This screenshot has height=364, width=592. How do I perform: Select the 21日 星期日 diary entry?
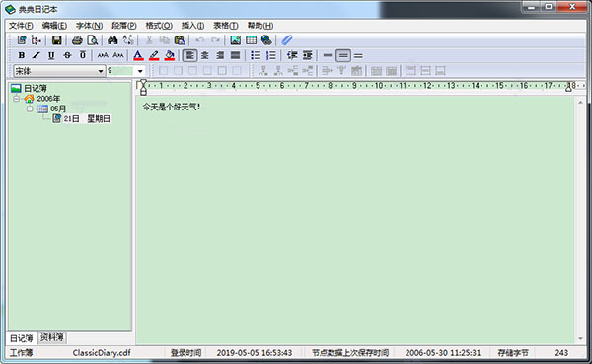click(x=87, y=119)
